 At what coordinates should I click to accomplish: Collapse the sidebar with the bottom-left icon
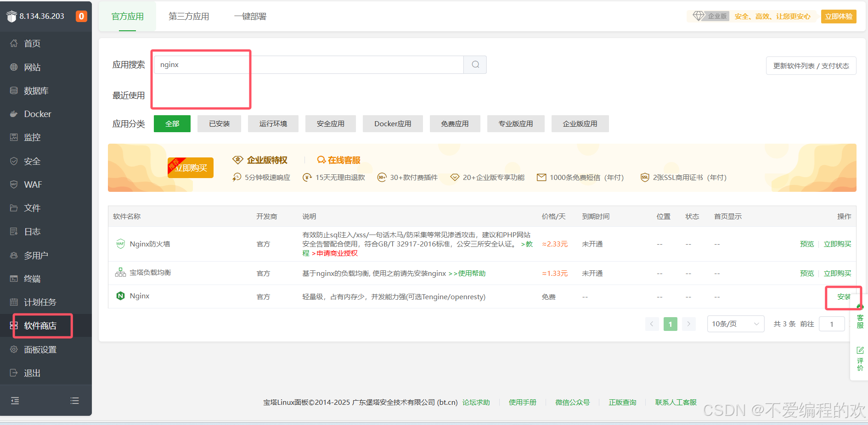tap(15, 401)
